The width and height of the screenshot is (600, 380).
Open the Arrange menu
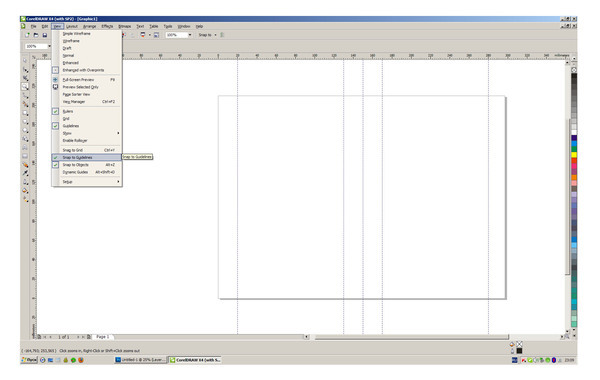coord(90,26)
